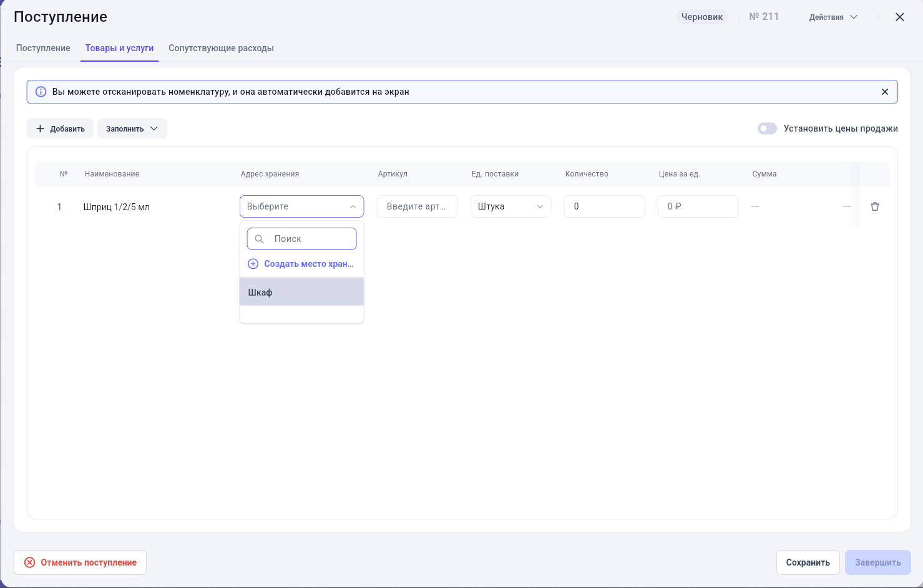Click the info circle icon in banner
This screenshot has height=588, width=923.
pyautogui.click(x=41, y=92)
